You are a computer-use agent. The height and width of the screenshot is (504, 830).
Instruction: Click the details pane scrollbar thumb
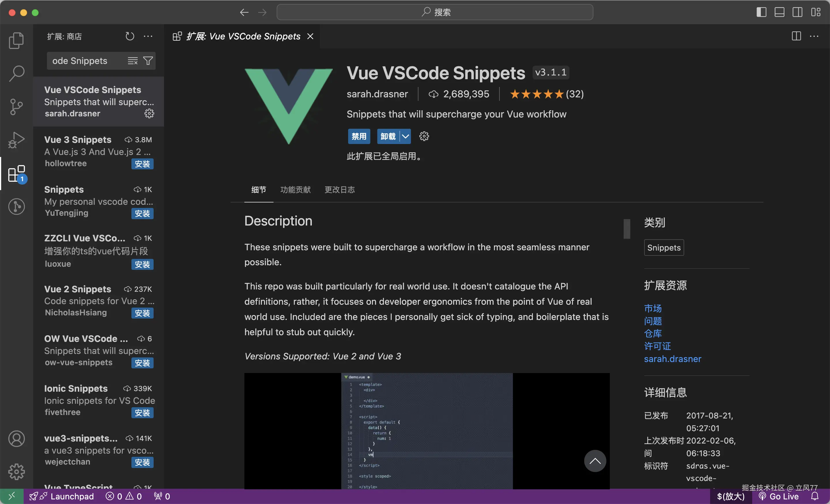pos(627,229)
